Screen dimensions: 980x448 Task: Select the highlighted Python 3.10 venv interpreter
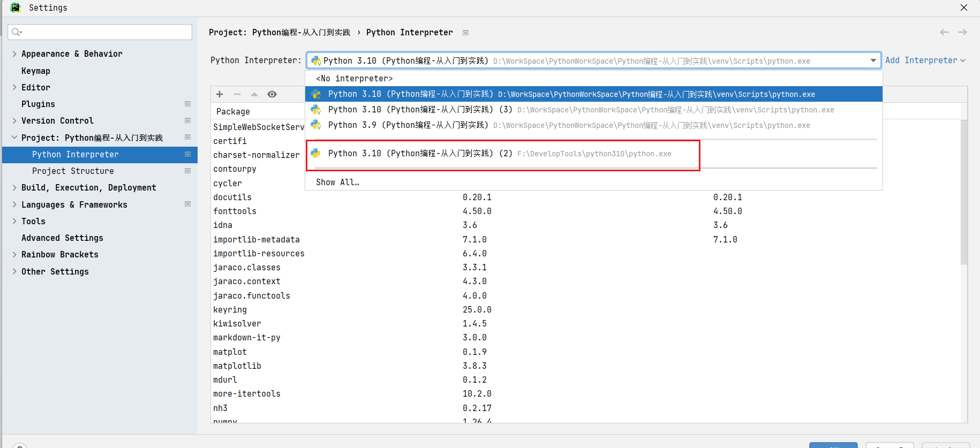(593, 94)
